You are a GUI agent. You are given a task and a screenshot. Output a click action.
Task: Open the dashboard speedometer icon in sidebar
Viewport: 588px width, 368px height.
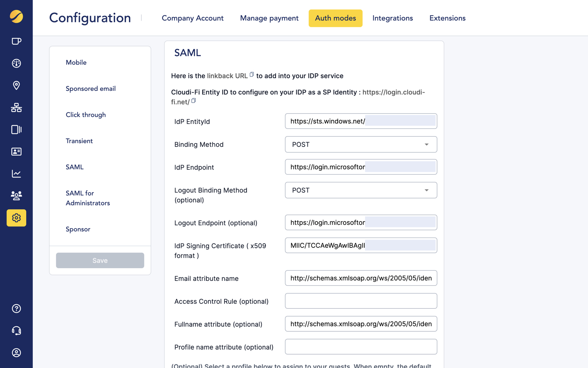coord(16,63)
